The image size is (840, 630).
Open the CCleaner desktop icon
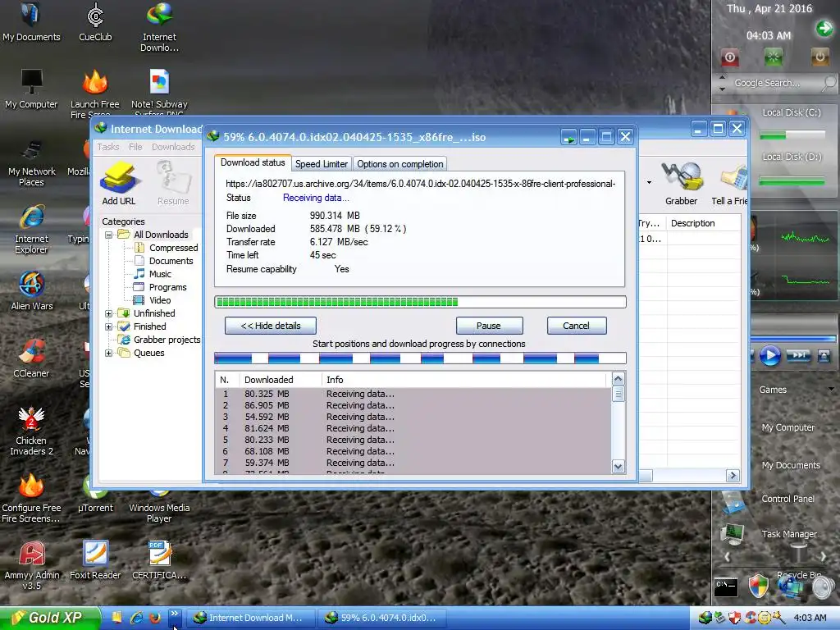coord(31,358)
